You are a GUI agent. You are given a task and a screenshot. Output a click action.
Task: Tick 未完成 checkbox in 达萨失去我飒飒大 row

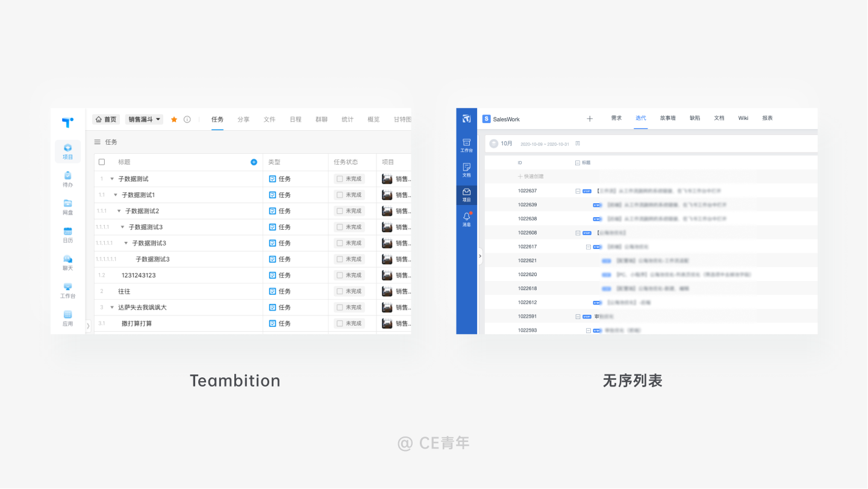[340, 308]
